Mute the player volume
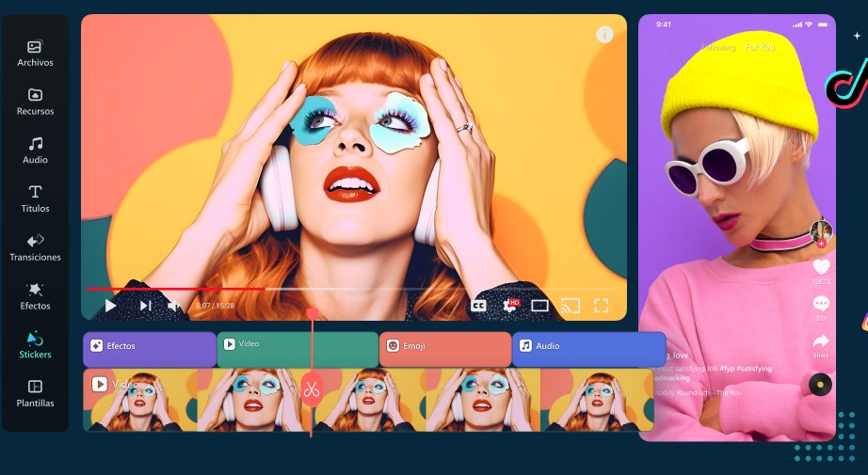 point(174,306)
